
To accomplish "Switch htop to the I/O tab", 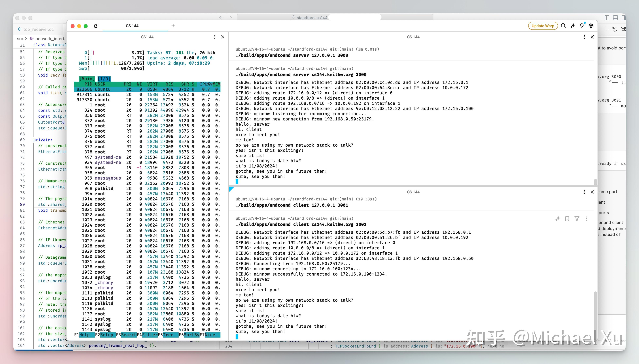I will 104,79.
